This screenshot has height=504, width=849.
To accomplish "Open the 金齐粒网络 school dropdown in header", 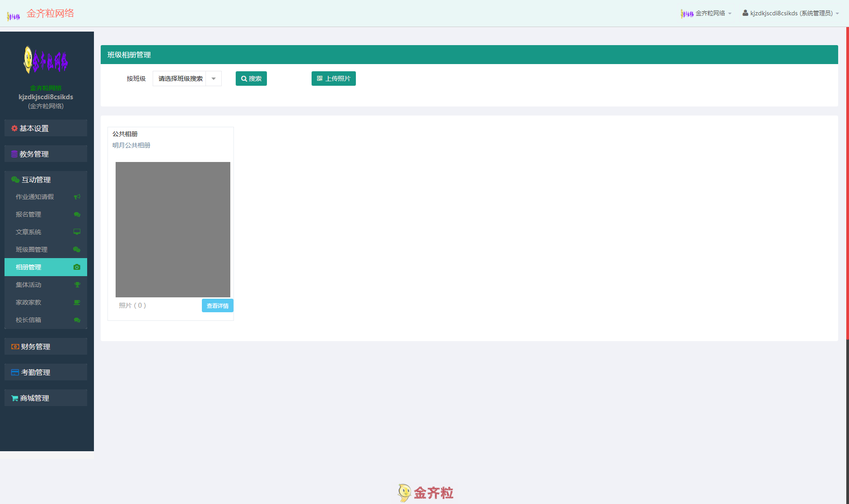I will tap(706, 13).
